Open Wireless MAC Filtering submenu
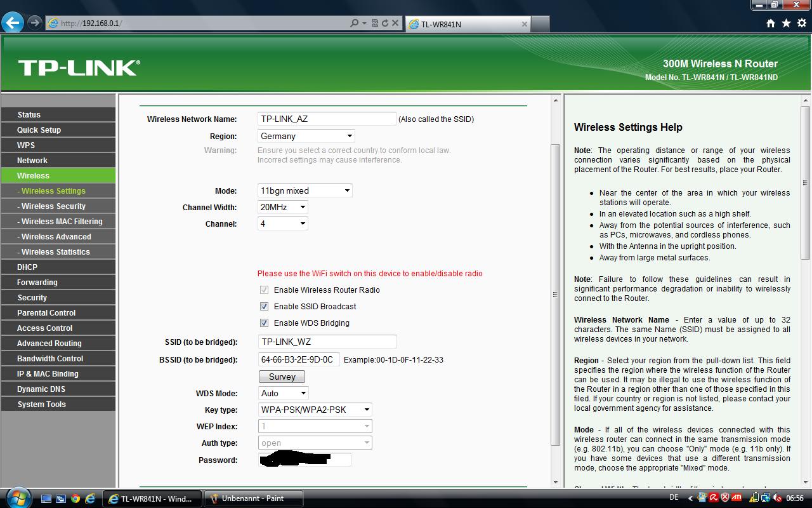The height and width of the screenshot is (508, 812). click(58, 222)
